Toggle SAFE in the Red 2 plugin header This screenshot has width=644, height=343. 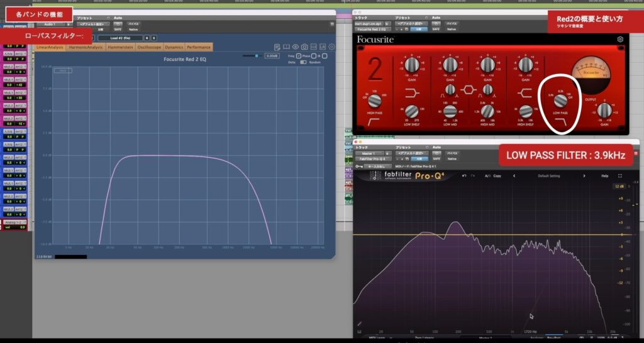click(x=436, y=29)
